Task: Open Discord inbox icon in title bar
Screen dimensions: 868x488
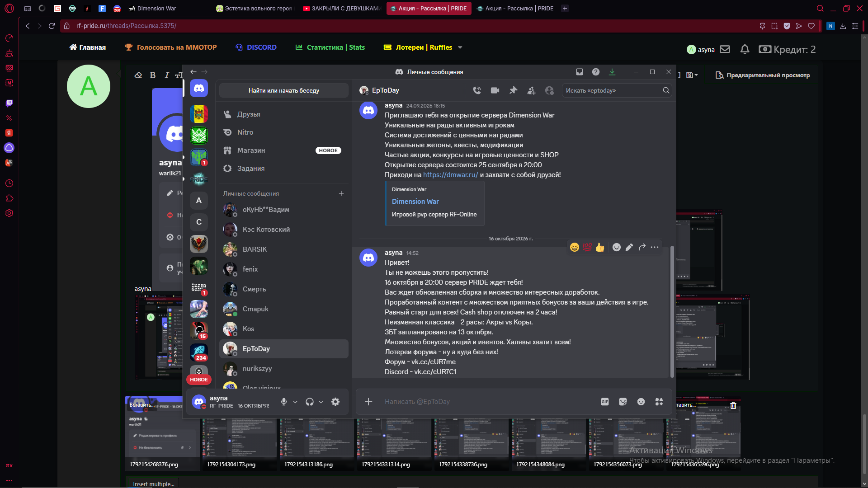Action: (x=580, y=72)
